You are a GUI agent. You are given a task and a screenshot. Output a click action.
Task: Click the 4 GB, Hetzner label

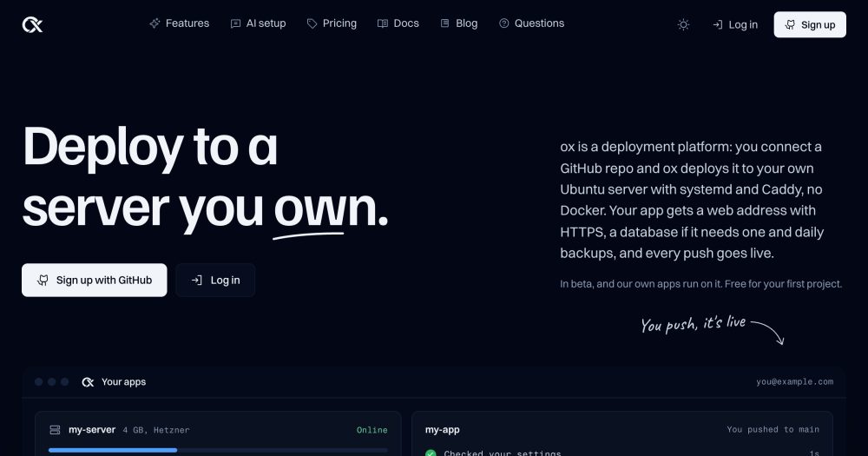pyautogui.click(x=156, y=430)
